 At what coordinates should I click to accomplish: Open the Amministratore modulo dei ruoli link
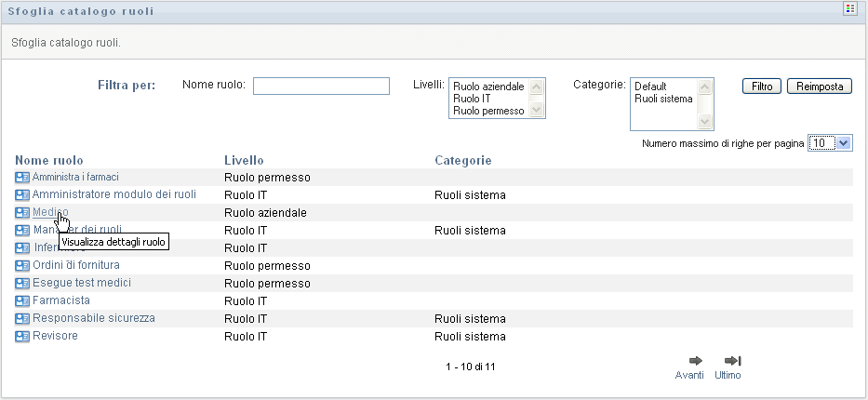[x=114, y=194]
